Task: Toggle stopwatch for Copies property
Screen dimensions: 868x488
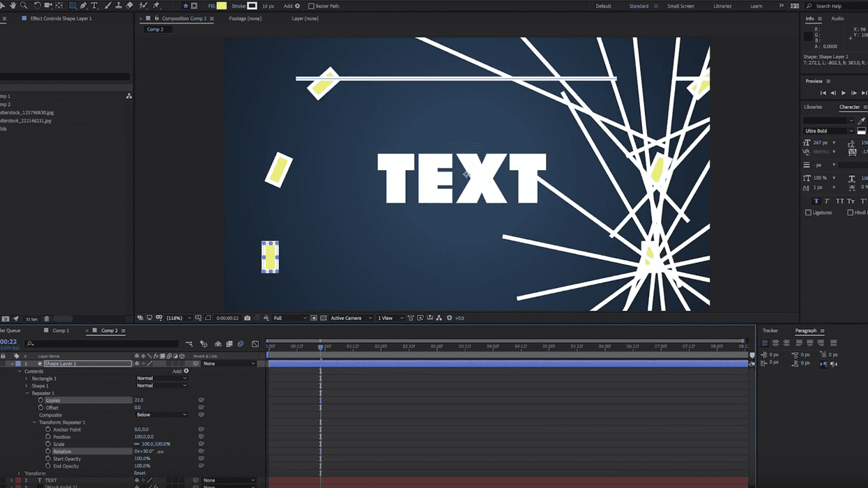Action: pyautogui.click(x=40, y=400)
